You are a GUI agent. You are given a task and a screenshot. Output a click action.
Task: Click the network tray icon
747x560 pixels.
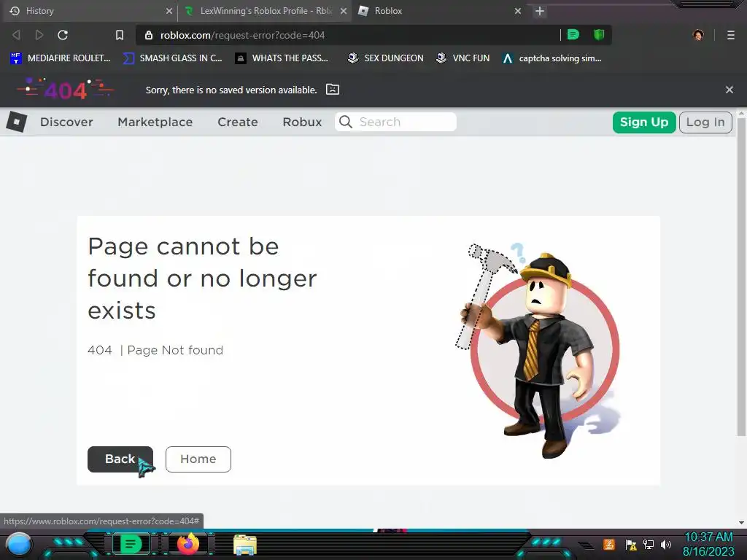[649, 545]
